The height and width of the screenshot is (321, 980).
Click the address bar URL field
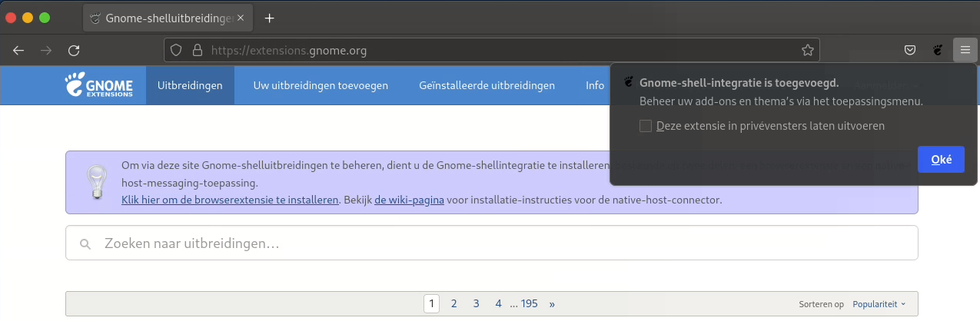tap(492, 51)
